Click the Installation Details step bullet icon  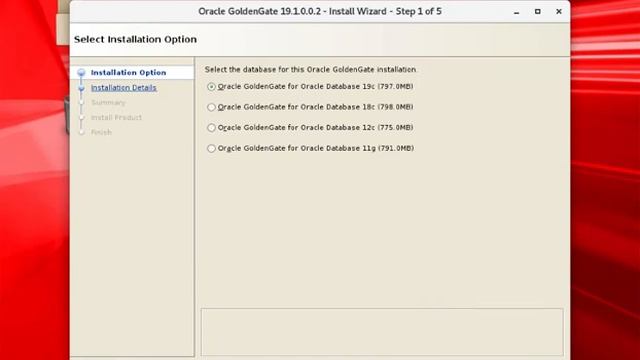click(81, 88)
